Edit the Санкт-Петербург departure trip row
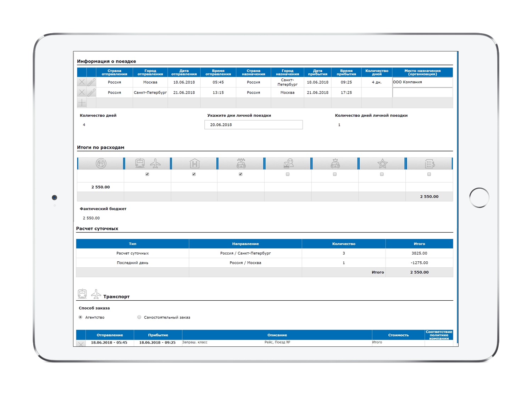Screen dimensions: 532x395 click(x=91, y=93)
